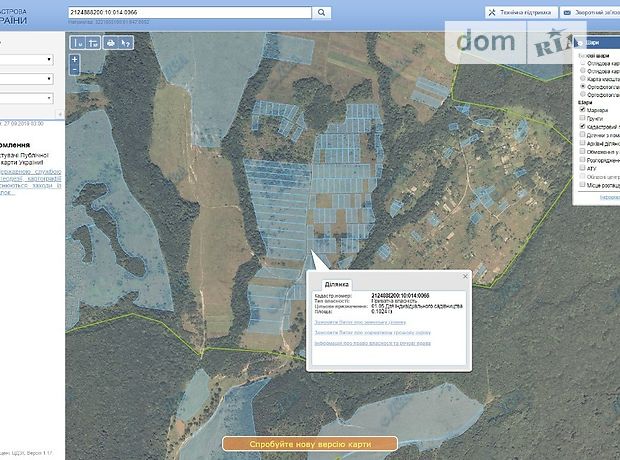Enable the Грунти layer

pyautogui.click(x=582, y=118)
